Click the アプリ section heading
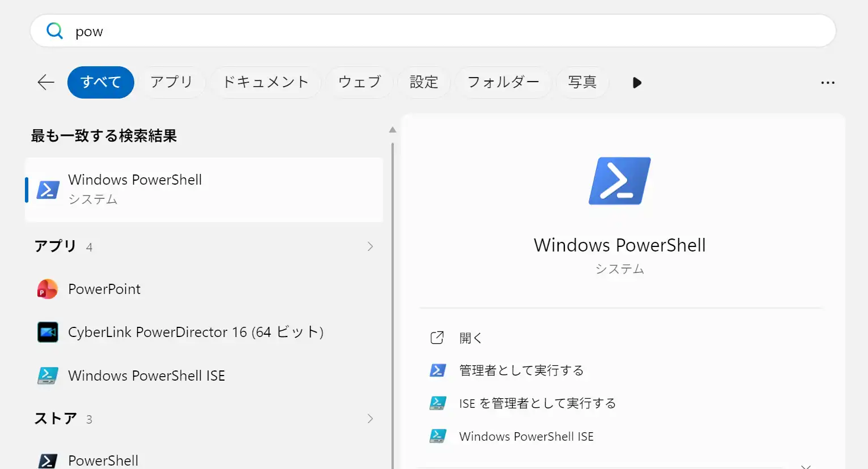Screen dimensions: 868x469 pyautogui.click(x=55, y=246)
